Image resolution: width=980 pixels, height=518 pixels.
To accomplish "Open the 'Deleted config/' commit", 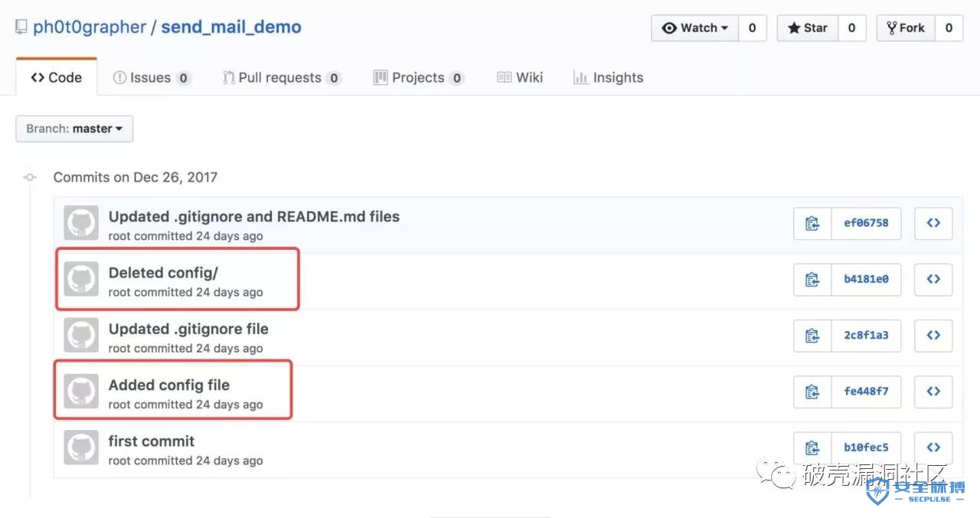I will (163, 273).
